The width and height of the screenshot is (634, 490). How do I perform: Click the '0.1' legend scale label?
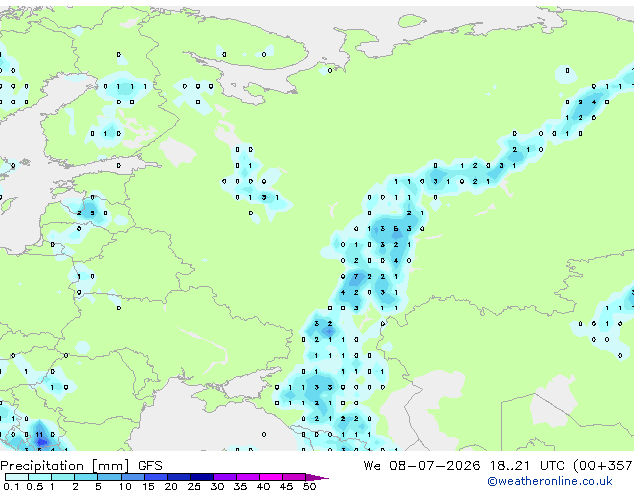coord(11,486)
